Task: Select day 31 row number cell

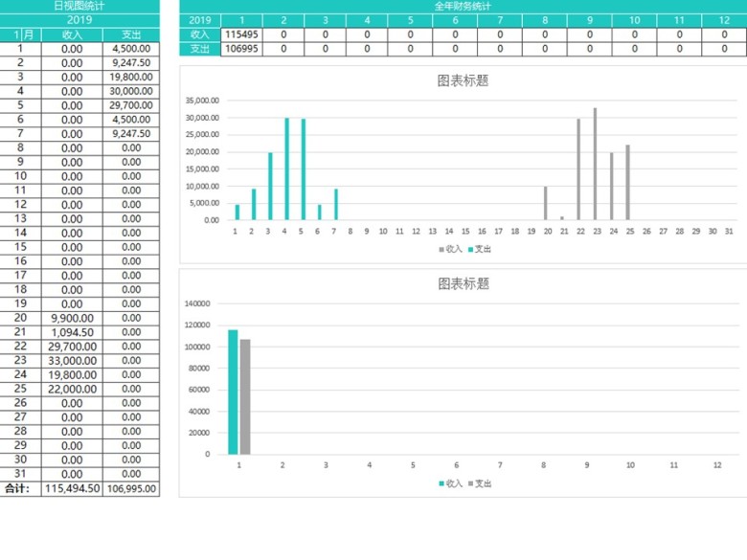Action: 20,474
